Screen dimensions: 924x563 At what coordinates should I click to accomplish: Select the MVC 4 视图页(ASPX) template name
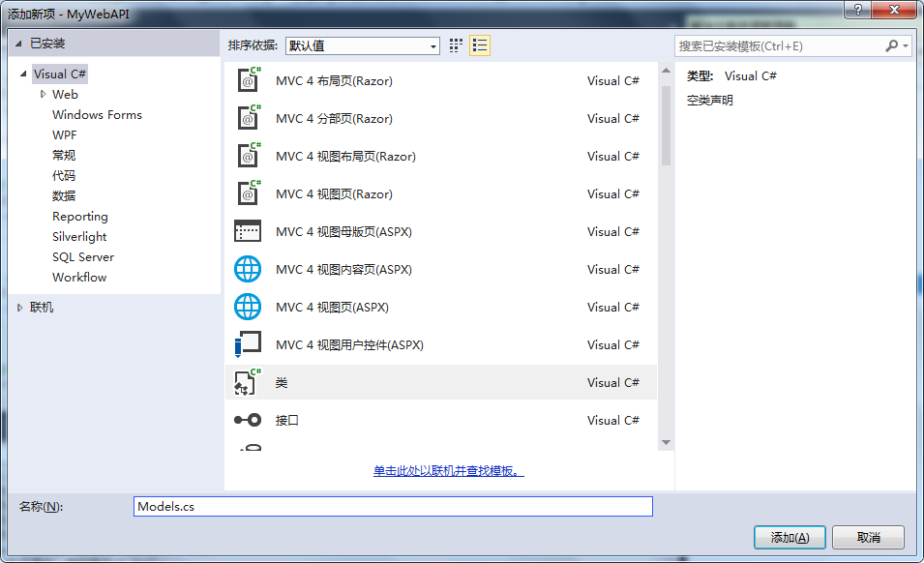coord(333,307)
